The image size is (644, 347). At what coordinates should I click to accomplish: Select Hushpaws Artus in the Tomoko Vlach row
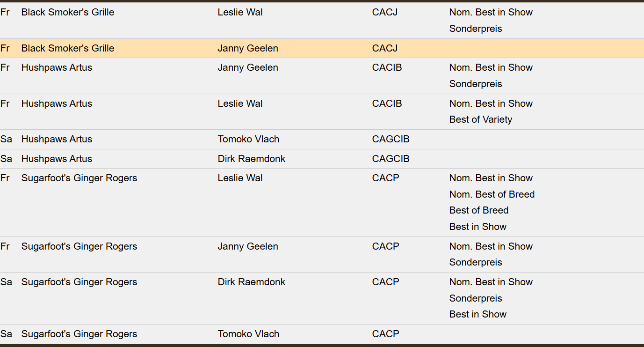point(57,139)
